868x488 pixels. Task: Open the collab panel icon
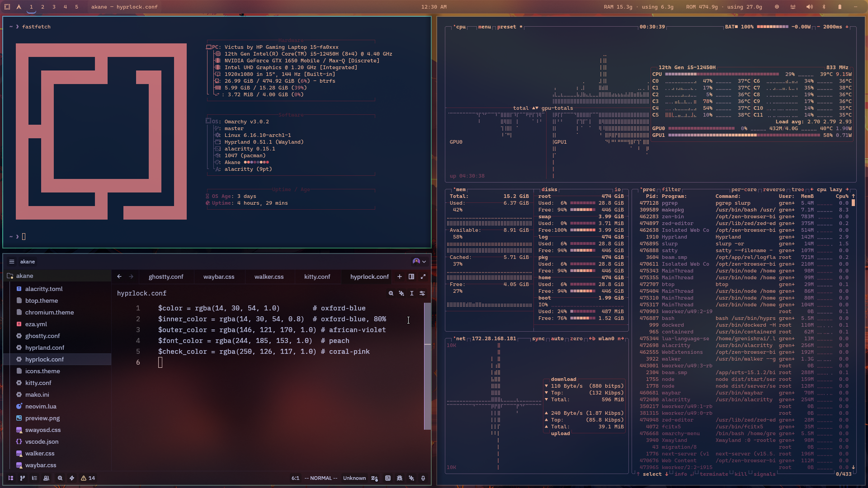tap(46, 478)
